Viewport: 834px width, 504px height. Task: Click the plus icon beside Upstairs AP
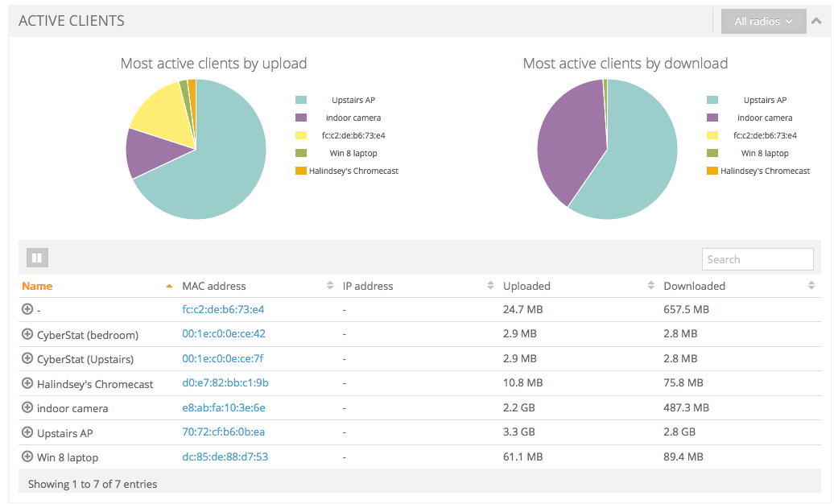[x=27, y=432]
